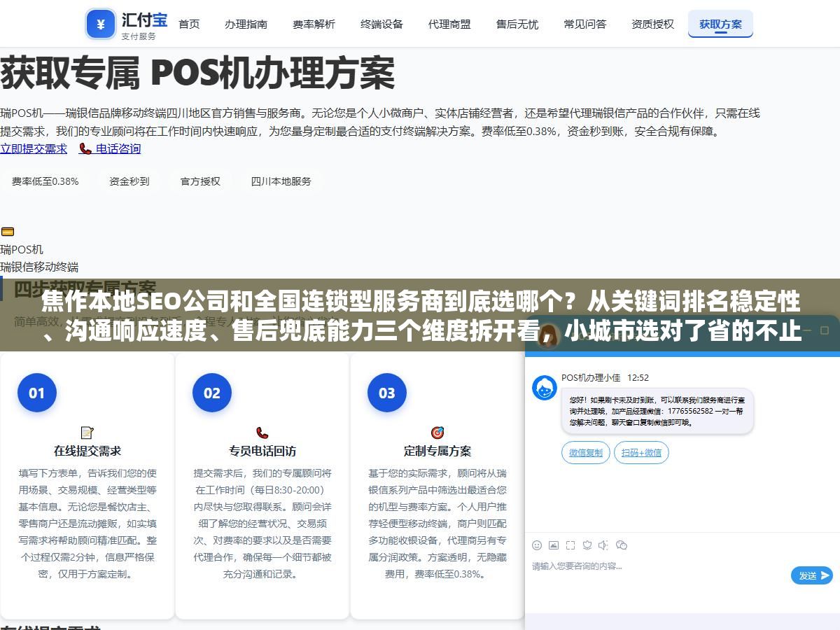840x630 pixels.
Task: Open the 首页 menu item
Action: click(x=189, y=24)
